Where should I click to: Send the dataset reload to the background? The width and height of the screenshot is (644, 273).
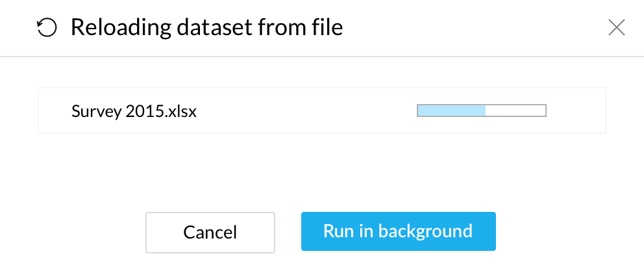click(398, 231)
